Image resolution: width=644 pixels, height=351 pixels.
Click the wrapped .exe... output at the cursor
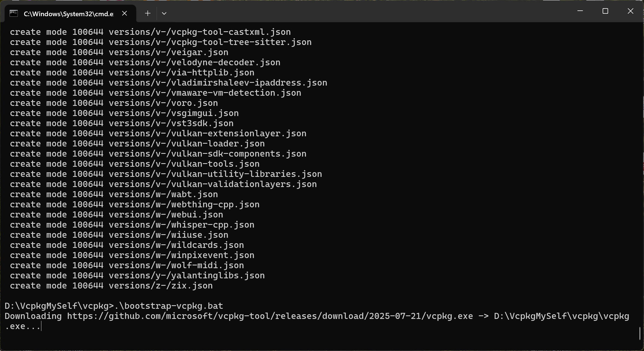(x=23, y=326)
